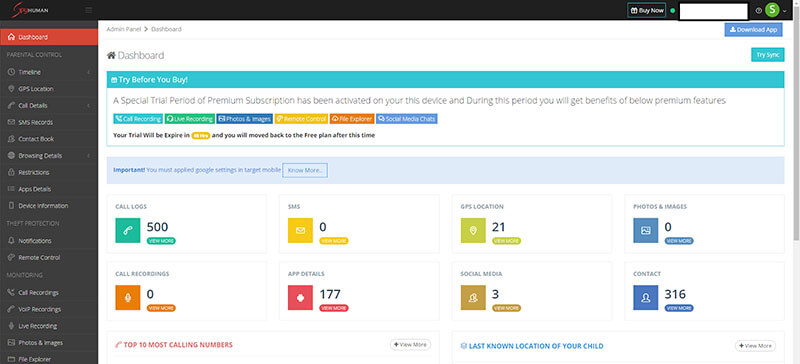Click the Live Recording feature badge
Screen dimensions: 800x364
pyautogui.click(x=190, y=119)
